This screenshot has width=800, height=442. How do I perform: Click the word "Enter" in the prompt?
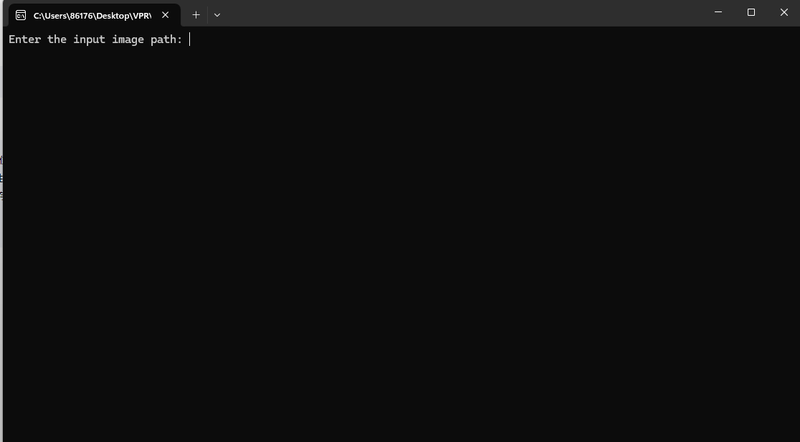[24, 39]
